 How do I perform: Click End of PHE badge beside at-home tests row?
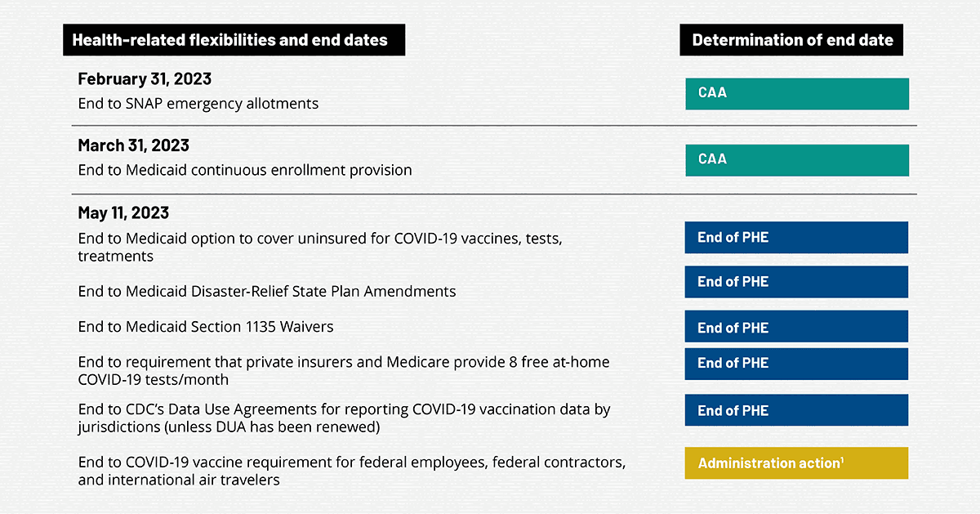click(796, 364)
